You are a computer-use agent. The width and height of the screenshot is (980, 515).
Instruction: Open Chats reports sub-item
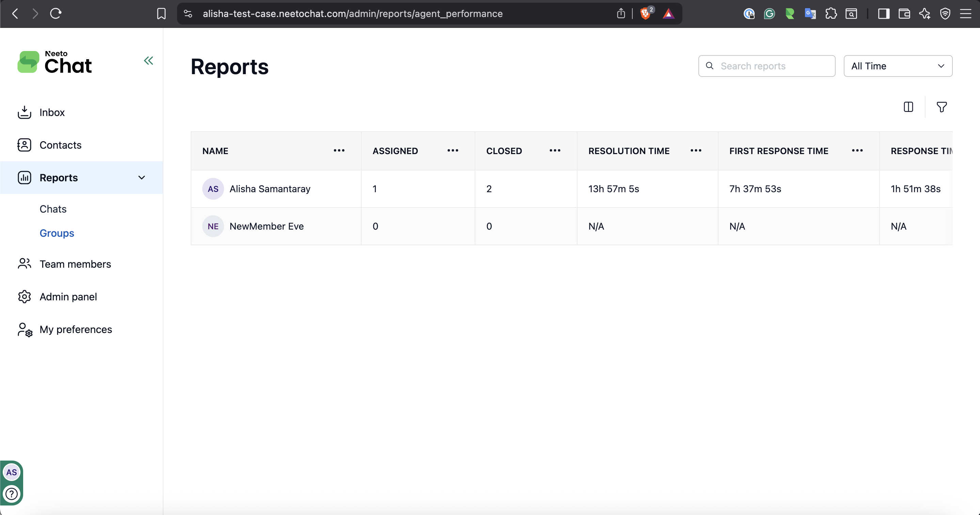pyautogui.click(x=53, y=209)
